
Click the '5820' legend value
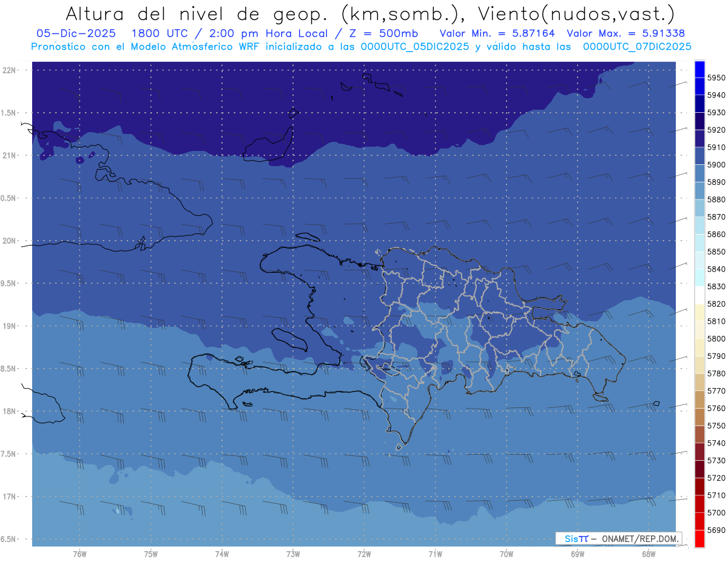tap(716, 304)
